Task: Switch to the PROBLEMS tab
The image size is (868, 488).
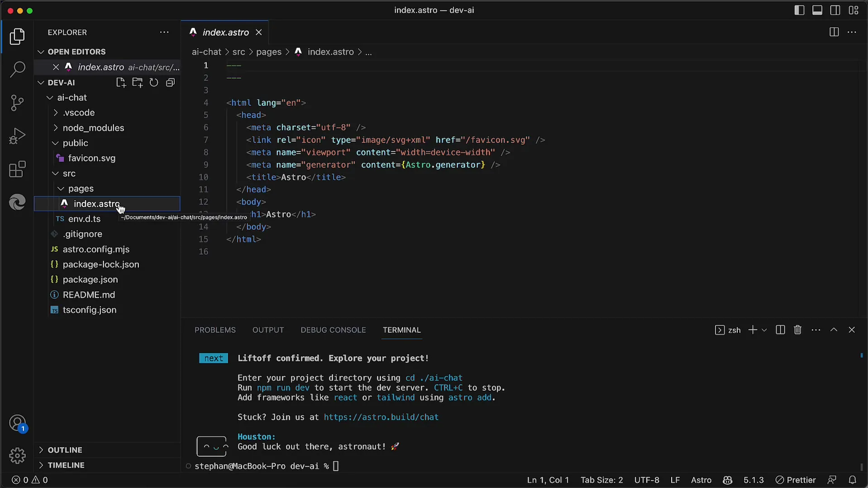Action: 215,330
